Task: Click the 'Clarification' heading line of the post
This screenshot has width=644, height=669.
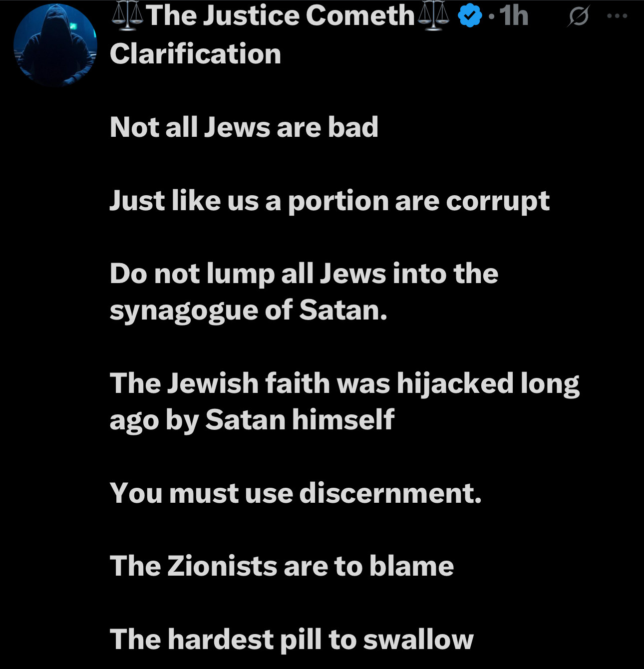Action: pyautogui.click(x=195, y=54)
